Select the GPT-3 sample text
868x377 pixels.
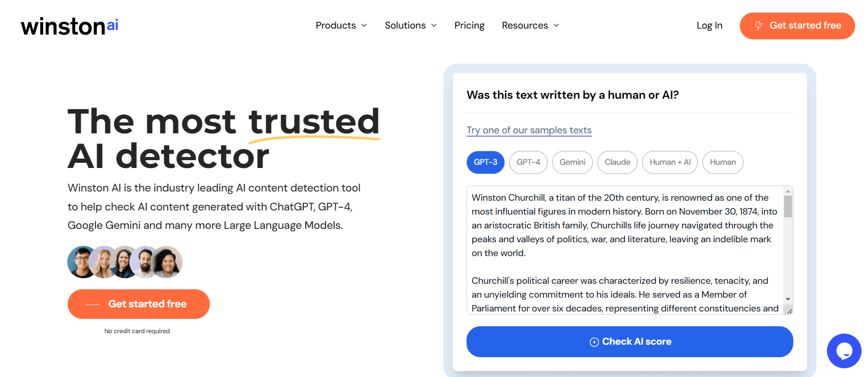(x=485, y=162)
